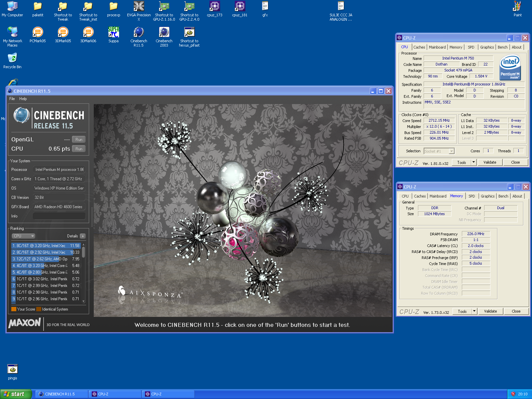Open Socket #1 selection dropdown
The image size is (532, 399).
click(x=439, y=151)
